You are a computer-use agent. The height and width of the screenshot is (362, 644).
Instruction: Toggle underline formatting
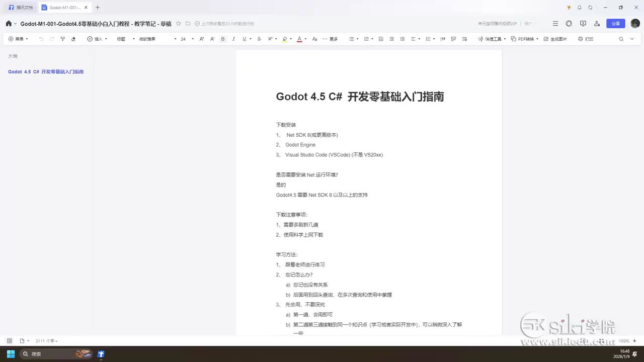pyautogui.click(x=244, y=39)
